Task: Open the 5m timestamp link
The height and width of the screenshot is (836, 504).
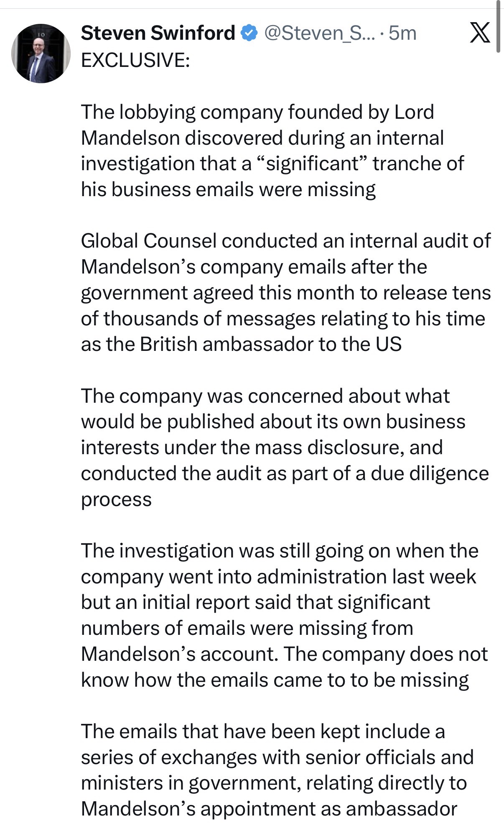Action: 402,33
